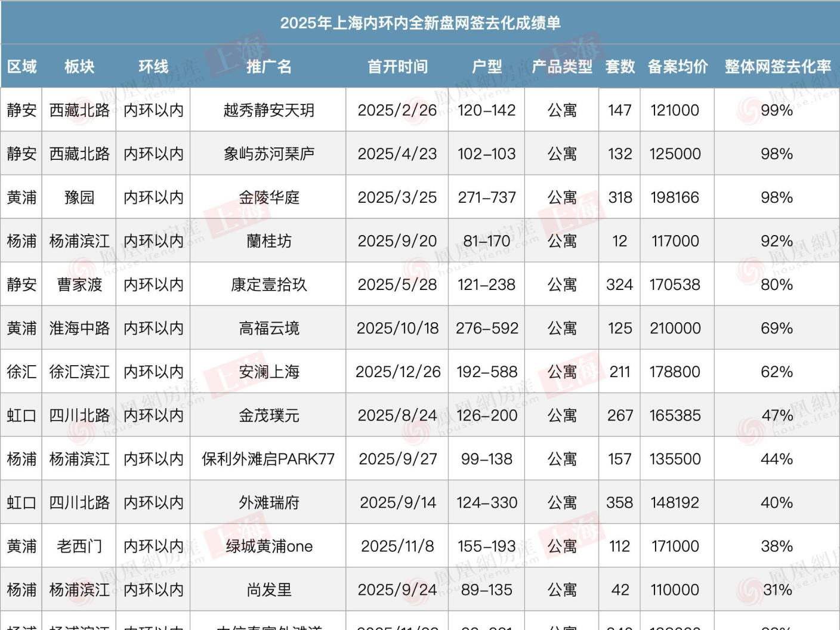840x630 pixels.
Task: Click the average price 165385
Action: [x=675, y=415]
